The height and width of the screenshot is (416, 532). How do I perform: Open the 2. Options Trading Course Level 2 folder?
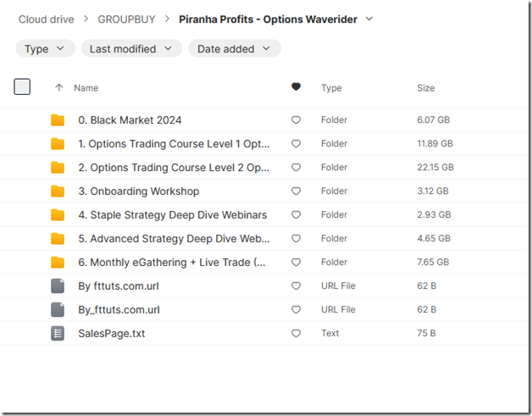pyautogui.click(x=174, y=168)
